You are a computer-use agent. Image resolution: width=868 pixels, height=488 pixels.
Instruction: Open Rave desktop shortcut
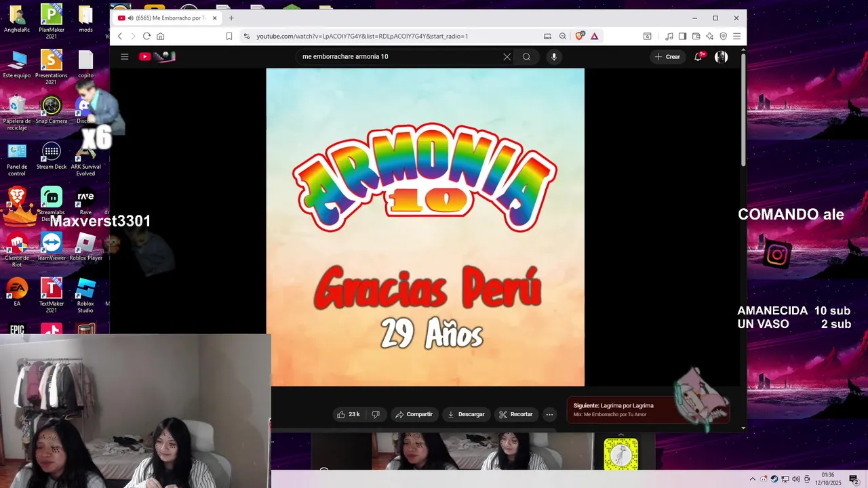point(85,201)
